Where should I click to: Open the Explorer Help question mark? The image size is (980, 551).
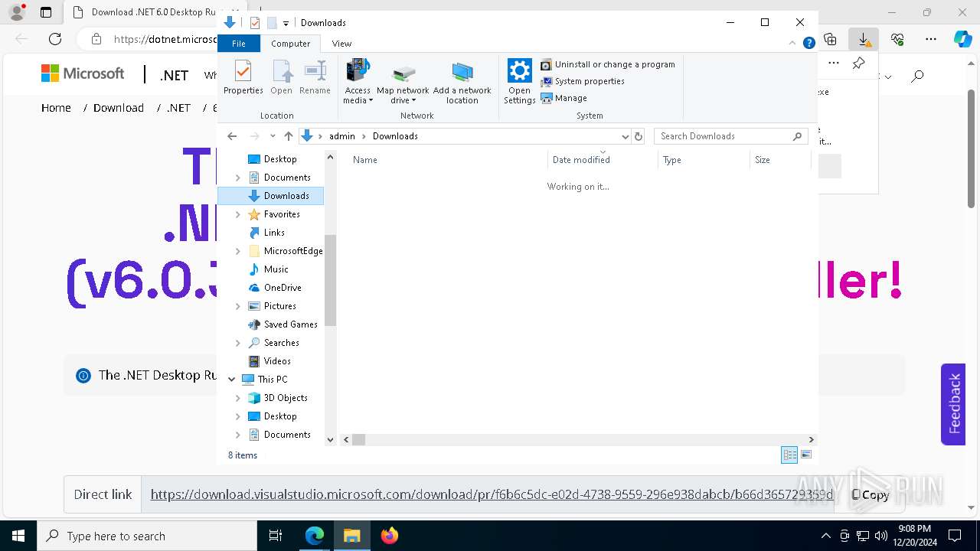pyautogui.click(x=808, y=44)
